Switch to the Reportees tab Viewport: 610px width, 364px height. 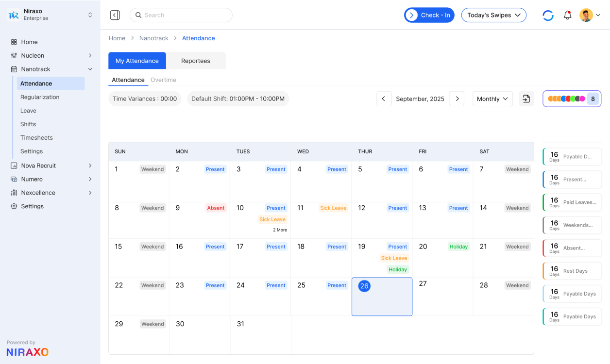[196, 61]
